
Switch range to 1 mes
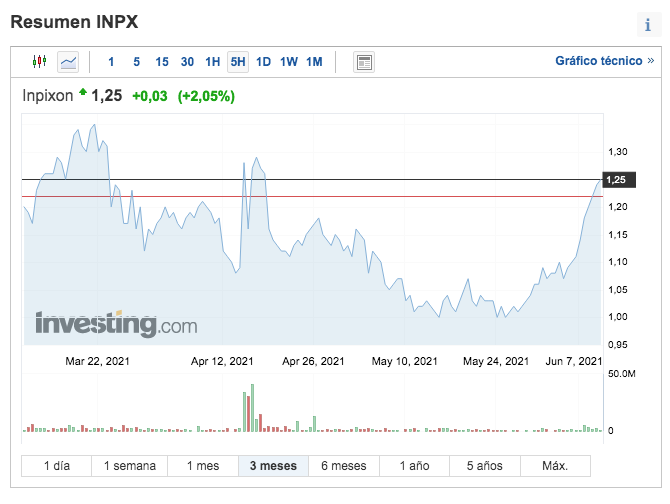click(x=203, y=466)
